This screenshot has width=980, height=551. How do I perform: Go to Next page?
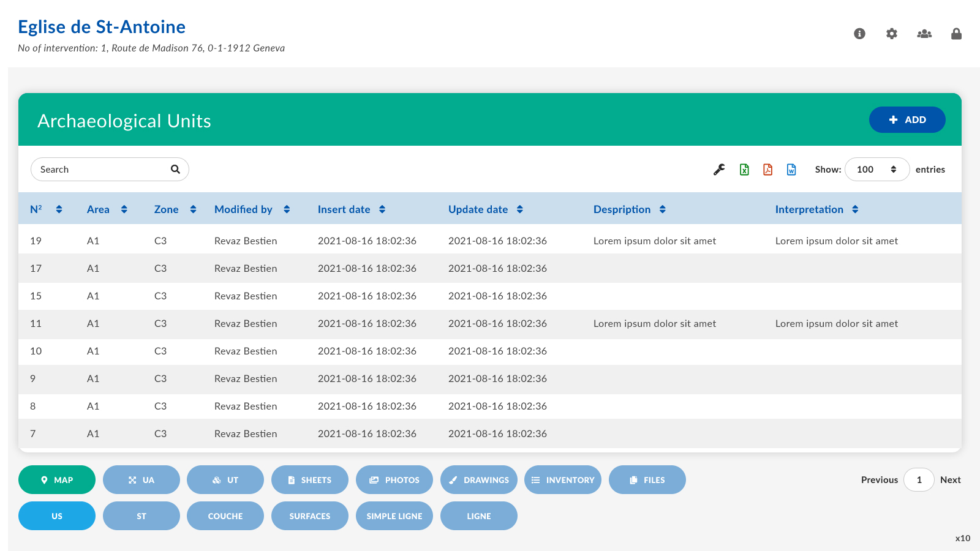click(x=950, y=480)
